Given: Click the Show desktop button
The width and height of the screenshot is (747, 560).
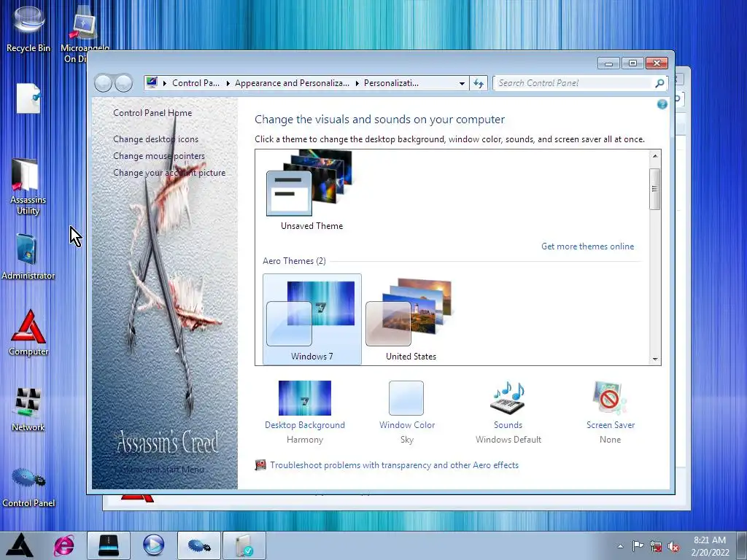Looking at the screenshot, I should 742,545.
